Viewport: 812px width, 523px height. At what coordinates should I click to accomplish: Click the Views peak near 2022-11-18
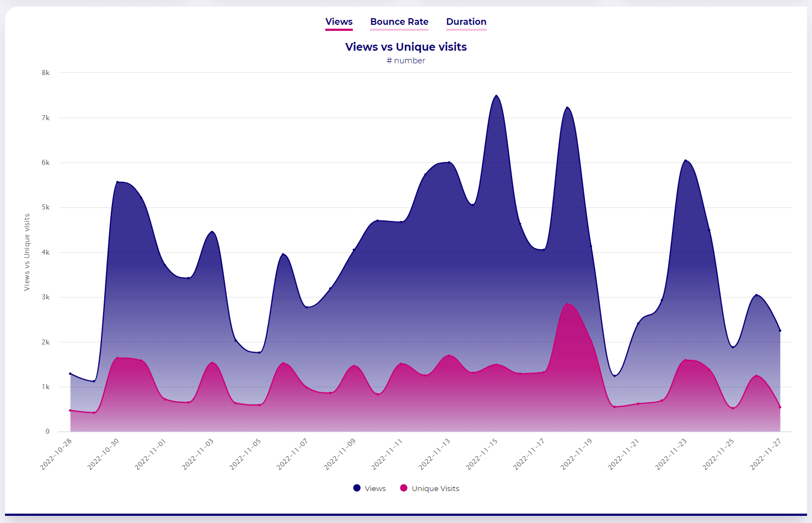tap(567, 107)
